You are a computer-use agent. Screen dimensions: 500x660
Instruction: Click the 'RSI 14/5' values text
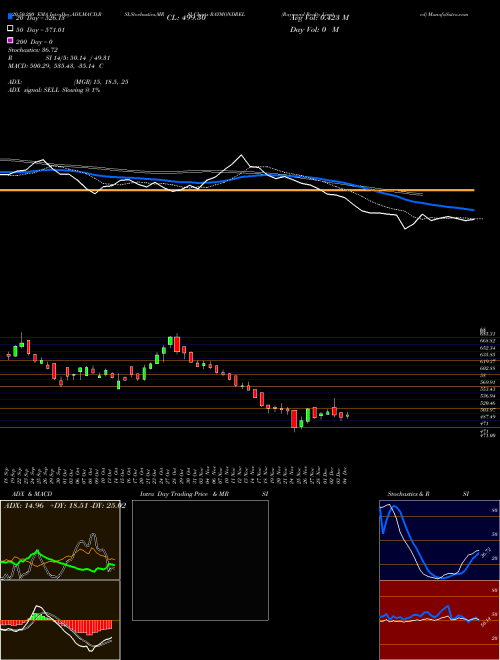click(x=76, y=58)
